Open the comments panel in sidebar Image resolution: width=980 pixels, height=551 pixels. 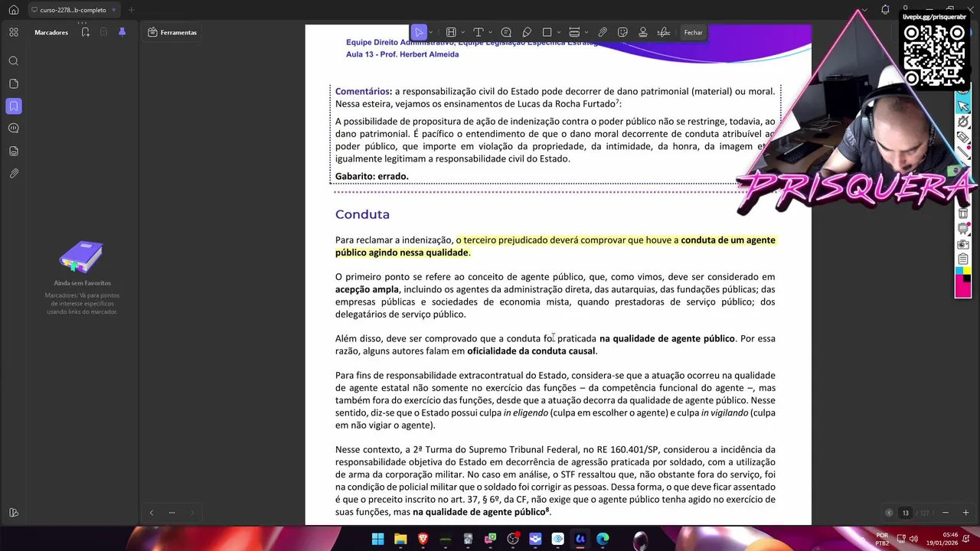14,129
